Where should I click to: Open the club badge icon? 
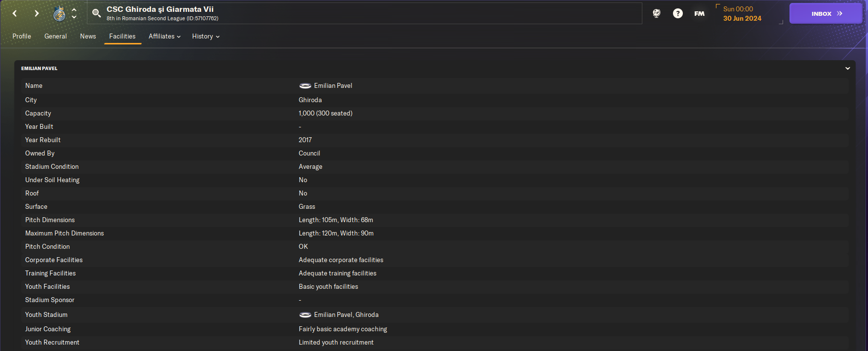click(x=59, y=14)
